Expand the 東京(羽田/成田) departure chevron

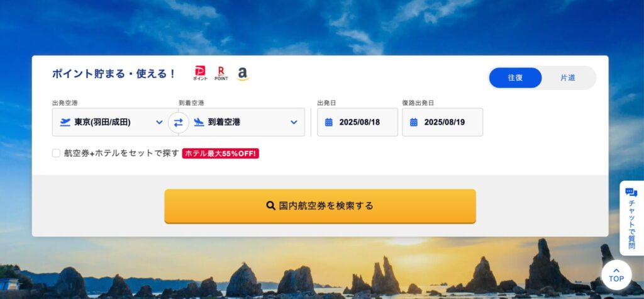[159, 122]
